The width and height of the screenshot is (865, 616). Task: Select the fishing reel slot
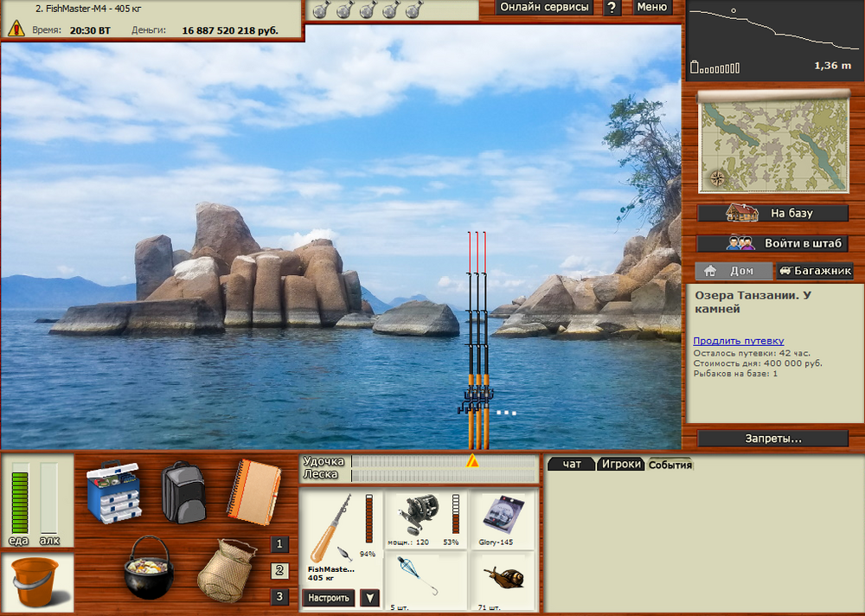tap(426, 520)
